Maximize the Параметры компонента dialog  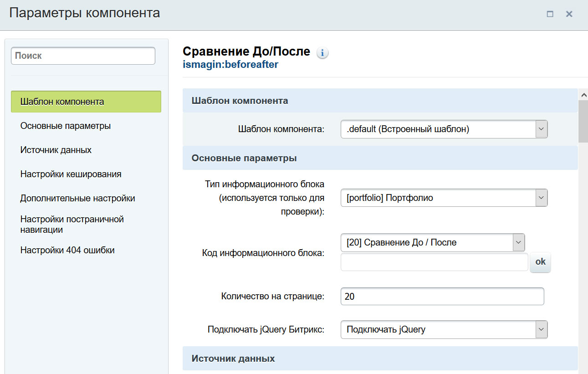pyautogui.click(x=550, y=14)
